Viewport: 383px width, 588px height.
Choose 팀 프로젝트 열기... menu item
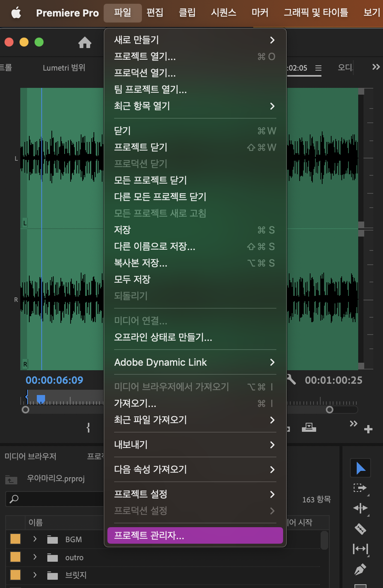click(x=195, y=89)
